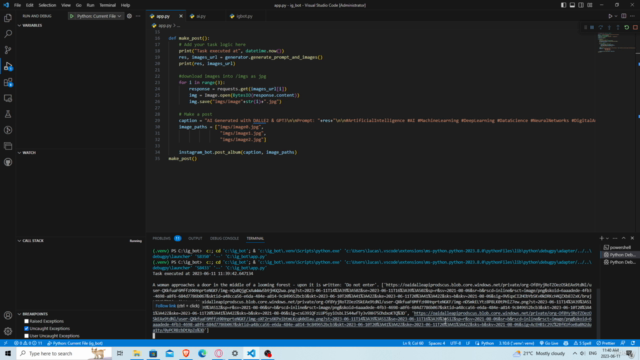Switch to the Problems panel tab
The image size is (640, 360).
pos(162,238)
